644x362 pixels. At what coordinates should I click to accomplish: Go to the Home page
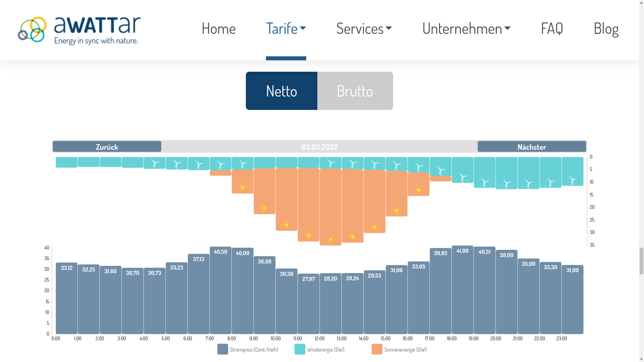pos(218,28)
